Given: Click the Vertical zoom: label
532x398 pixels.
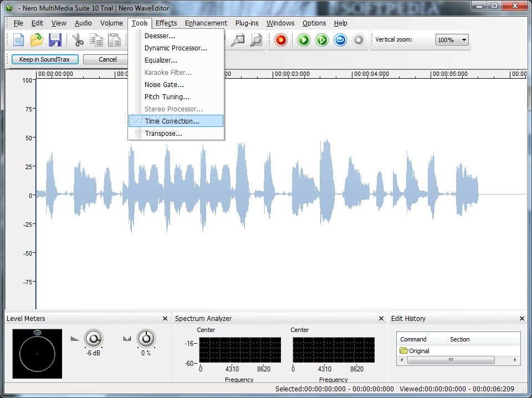Looking at the screenshot, I should (394, 39).
